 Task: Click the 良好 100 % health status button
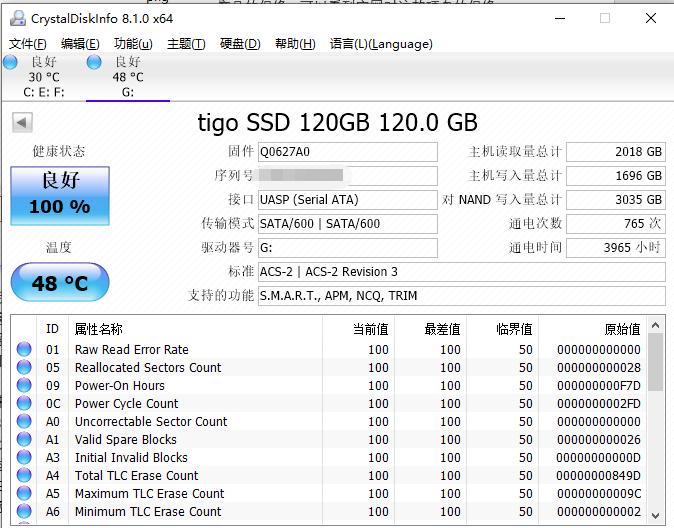pyautogui.click(x=60, y=196)
